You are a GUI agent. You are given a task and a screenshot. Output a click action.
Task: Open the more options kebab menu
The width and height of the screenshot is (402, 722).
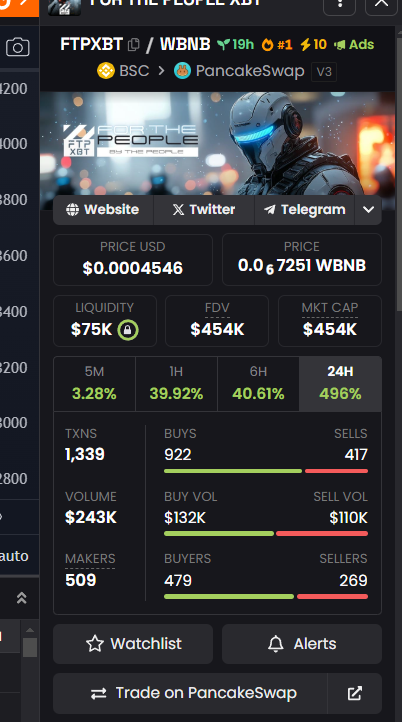[x=339, y=4]
